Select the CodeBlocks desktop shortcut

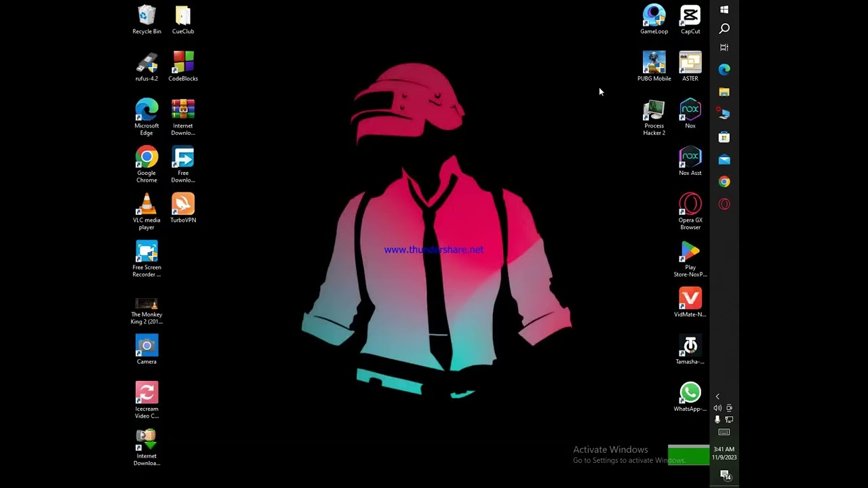183,67
